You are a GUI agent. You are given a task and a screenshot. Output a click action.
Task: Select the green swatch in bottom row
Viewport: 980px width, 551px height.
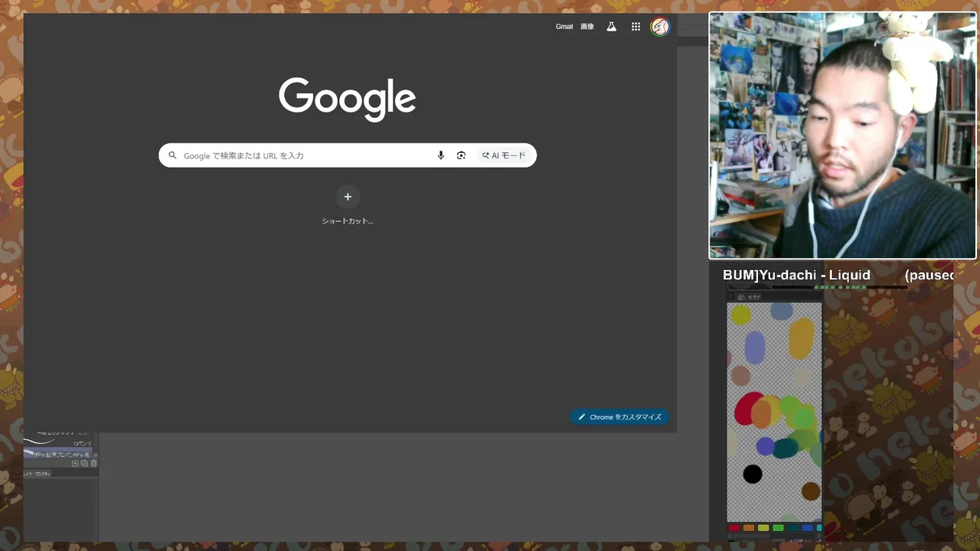pos(778,528)
